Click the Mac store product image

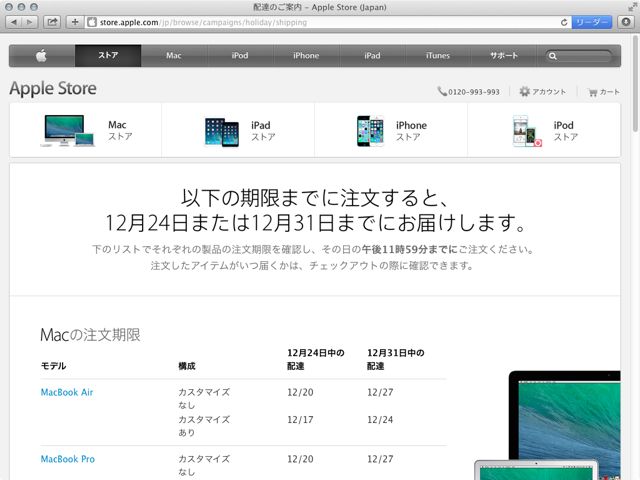point(68,131)
